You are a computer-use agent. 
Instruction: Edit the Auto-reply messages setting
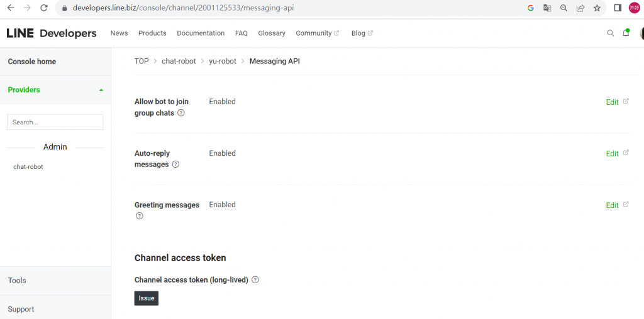click(612, 154)
